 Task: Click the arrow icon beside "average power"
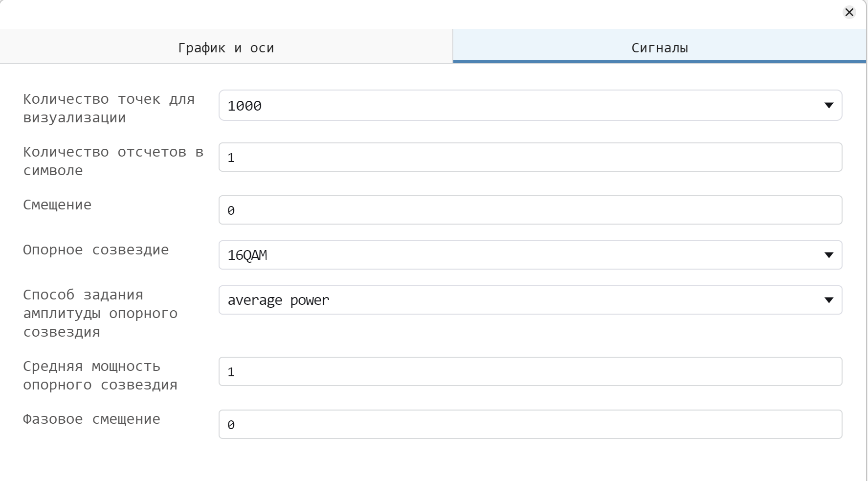828,300
